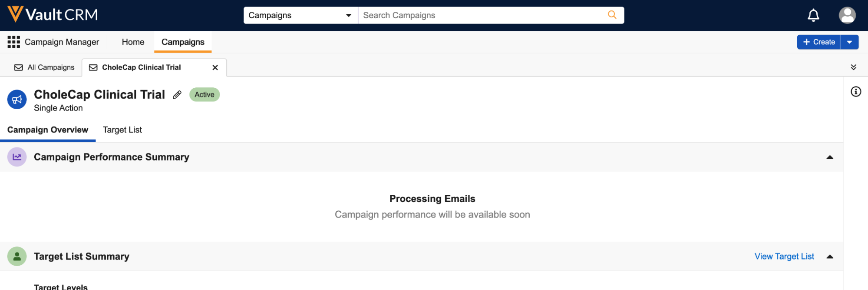
Task: Click the Campaign Performance Summary chart icon
Action: (17, 157)
